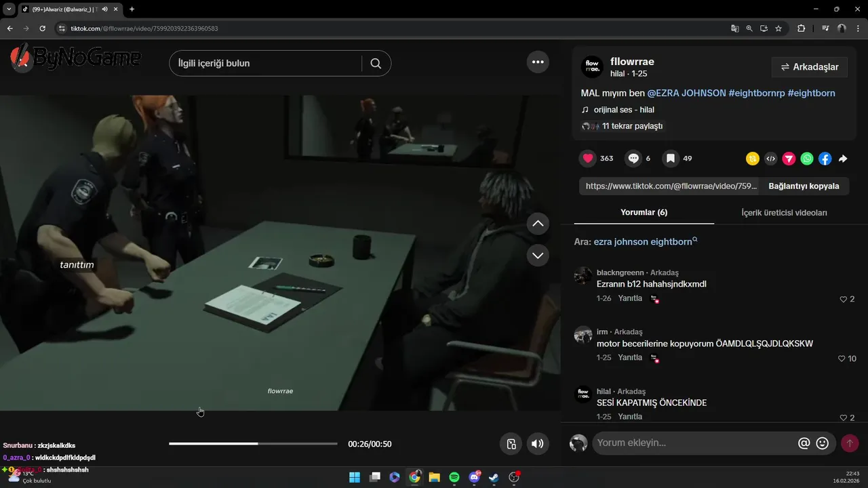868x488 pixels.
Task: Open site information icon in address bar
Action: point(61,28)
